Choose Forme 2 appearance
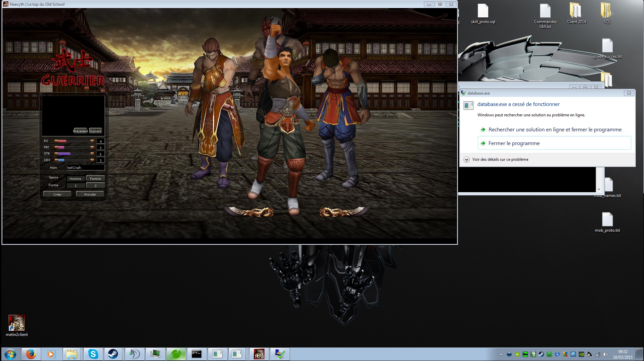The width and height of the screenshot is (644, 361). pyautogui.click(x=95, y=186)
